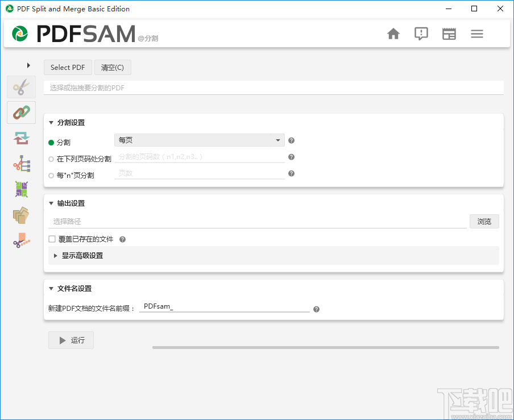Select the Rotate module icon
Screen dimensions: 514x420
pyautogui.click(x=21, y=138)
